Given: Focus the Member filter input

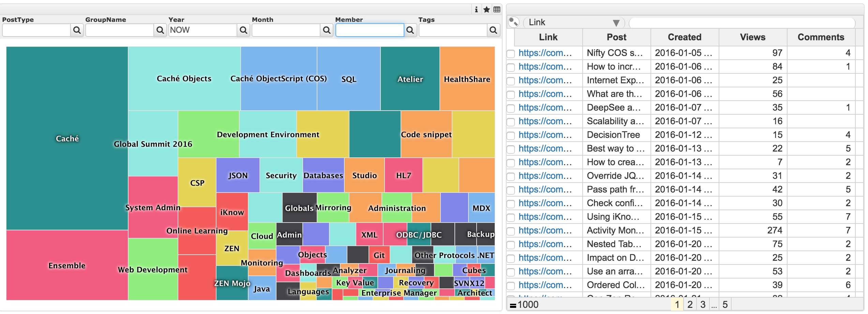Looking at the screenshot, I should [x=370, y=30].
